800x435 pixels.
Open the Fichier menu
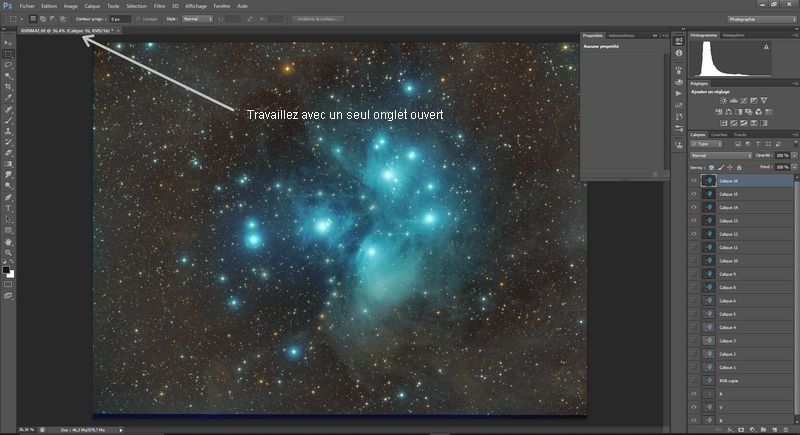pyautogui.click(x=27, y=6)
